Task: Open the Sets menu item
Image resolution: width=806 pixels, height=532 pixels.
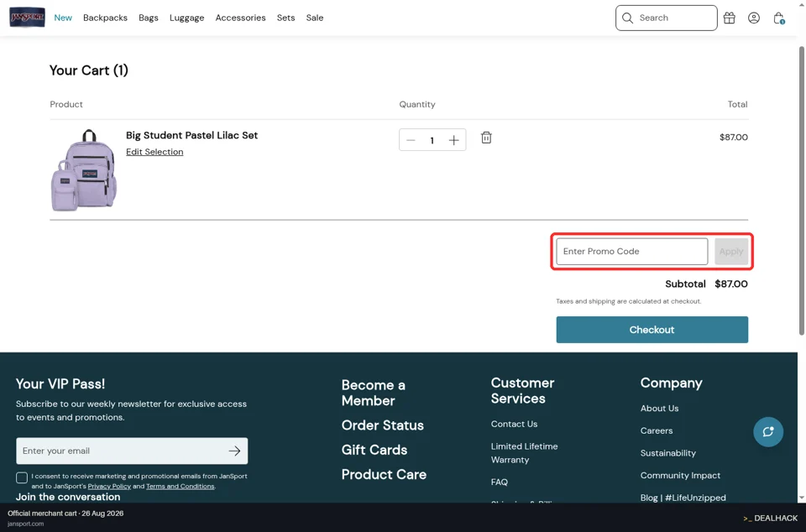Action: (285, 18)
